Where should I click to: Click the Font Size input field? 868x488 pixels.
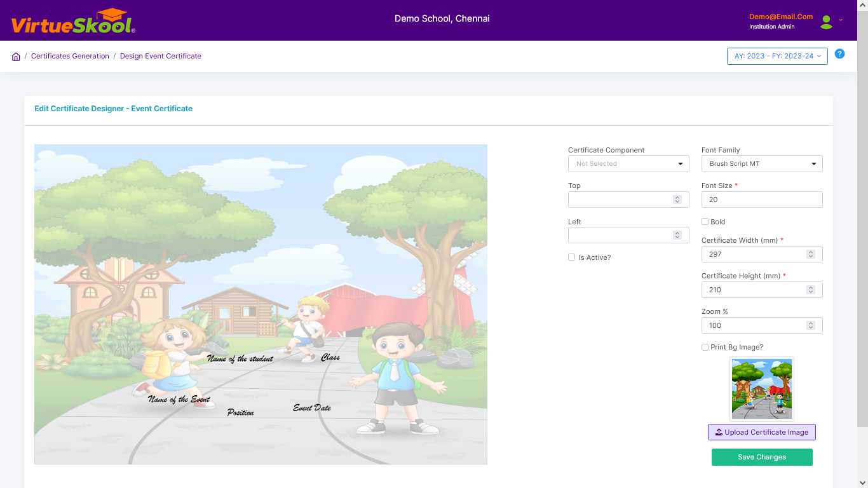click(762, 200)
